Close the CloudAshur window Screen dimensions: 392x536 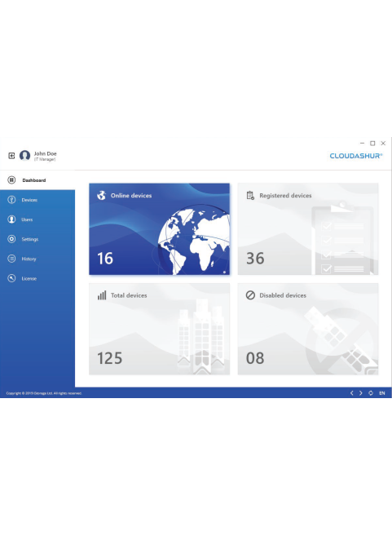[383, 144]
